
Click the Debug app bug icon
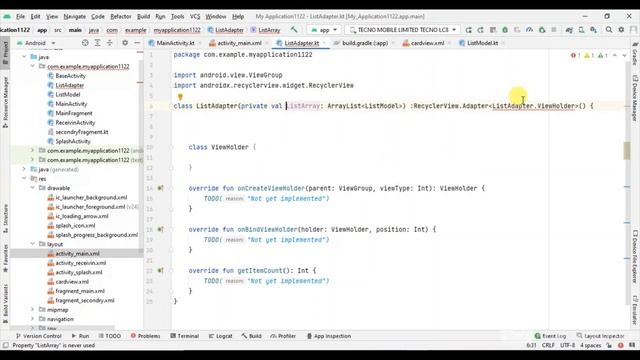pos(505,30)
